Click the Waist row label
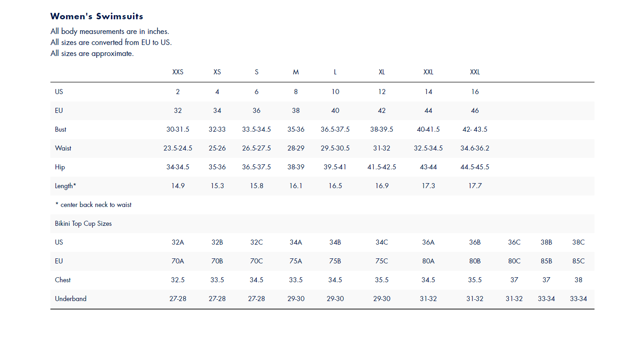Screen dimensions: 644x341 point(63,148)
